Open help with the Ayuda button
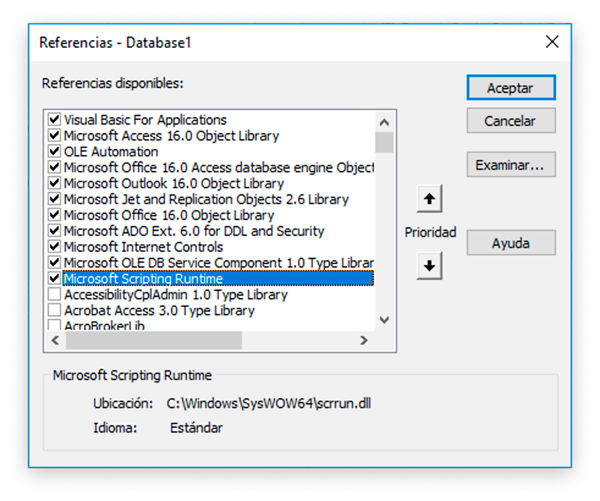The height and width of the screenshot is (501, 600). [x=510, y=243]
